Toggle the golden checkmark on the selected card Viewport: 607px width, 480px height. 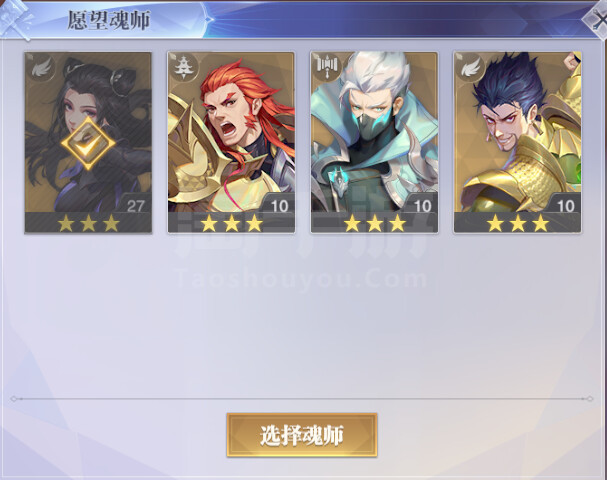tap(88, 143)
